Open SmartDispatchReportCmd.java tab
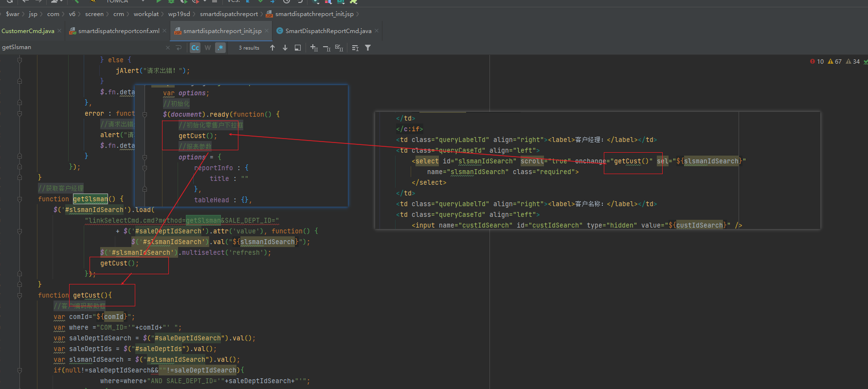The height and width of the screenshot is (389, 868). click(x=328, y=31)
